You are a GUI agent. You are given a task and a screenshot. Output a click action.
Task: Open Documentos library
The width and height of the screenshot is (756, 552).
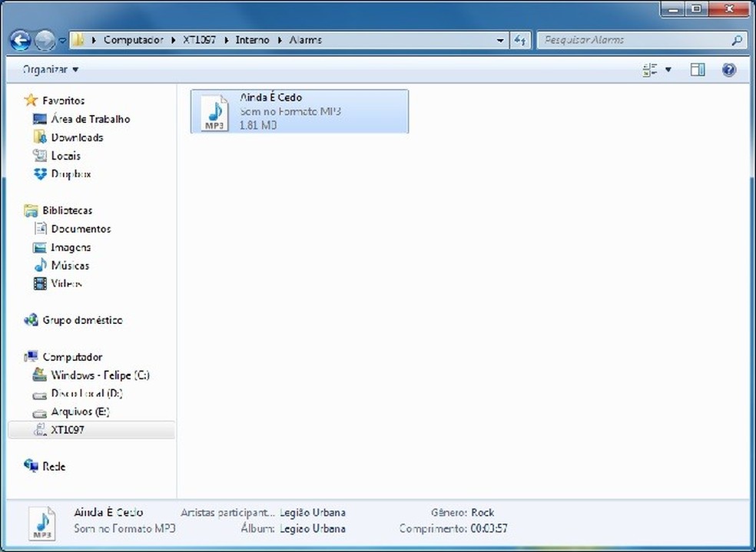click(81, 229)
